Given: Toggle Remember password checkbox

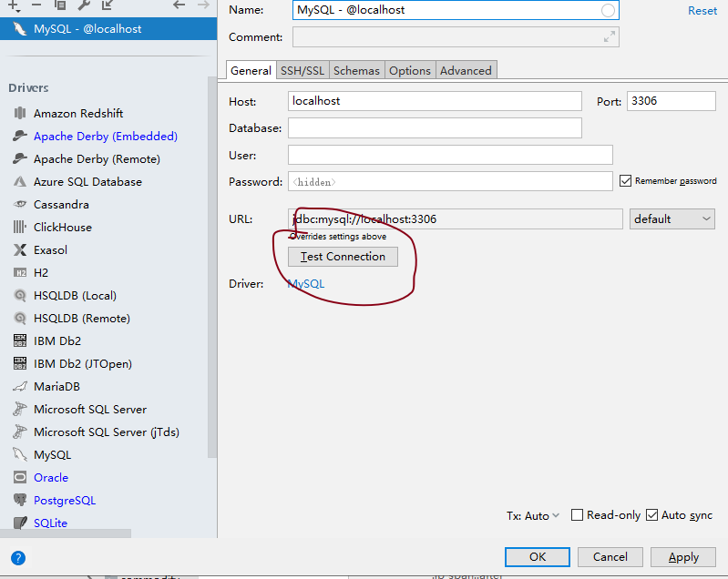Looking at the screenshot, I should click(625, 181).
